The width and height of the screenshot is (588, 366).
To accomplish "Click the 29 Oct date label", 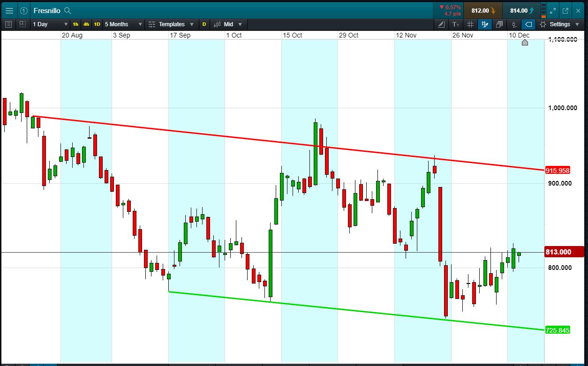I will pos(348,35).
